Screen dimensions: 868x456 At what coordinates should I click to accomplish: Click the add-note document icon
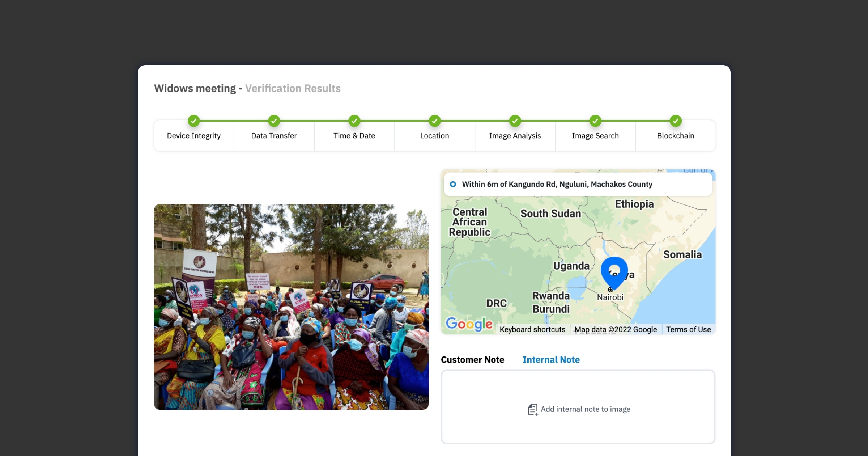pos(532,409)
